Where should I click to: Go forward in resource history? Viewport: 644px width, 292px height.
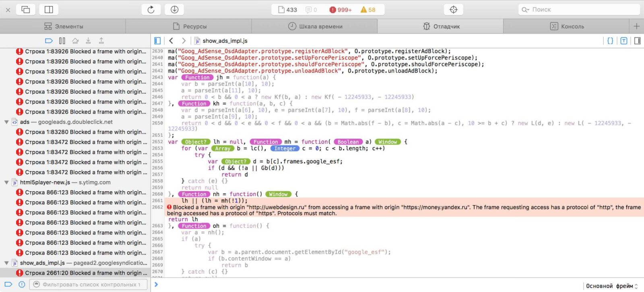[x=184, y=41]
